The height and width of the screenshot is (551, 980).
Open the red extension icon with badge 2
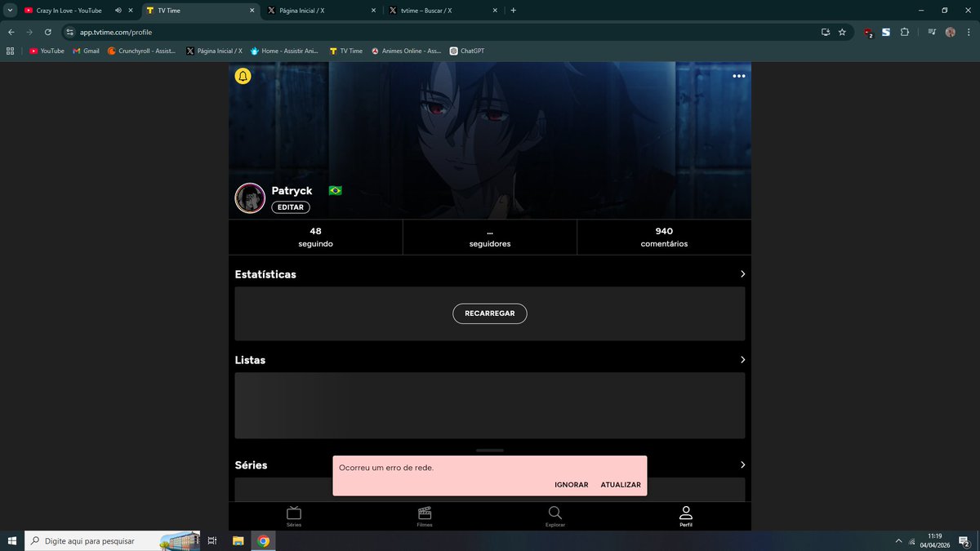[868, 33]
